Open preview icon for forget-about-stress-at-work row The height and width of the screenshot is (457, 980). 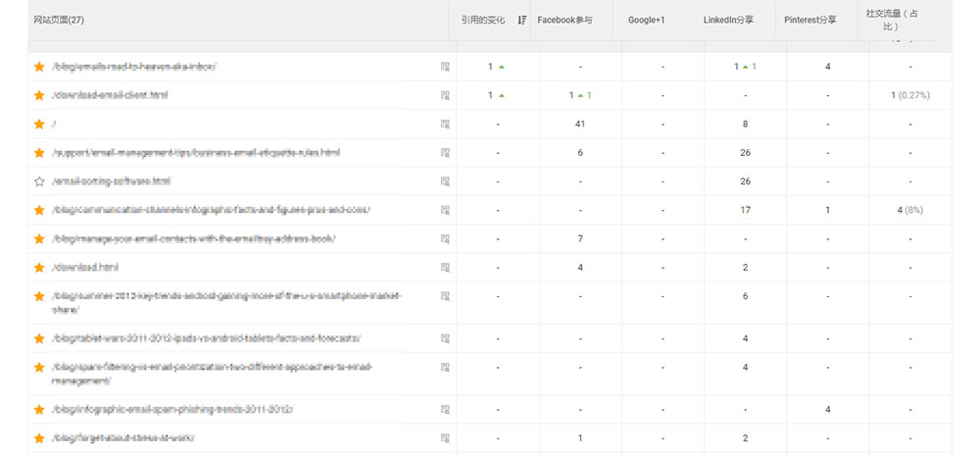pos(445,437)
